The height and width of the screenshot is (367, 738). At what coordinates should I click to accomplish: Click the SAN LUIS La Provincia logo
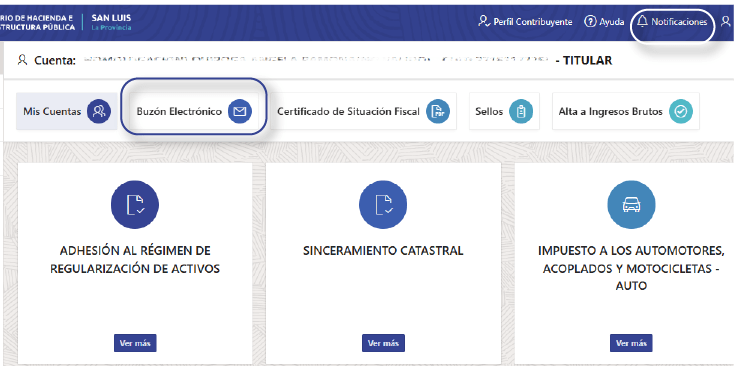pos(111,22)
